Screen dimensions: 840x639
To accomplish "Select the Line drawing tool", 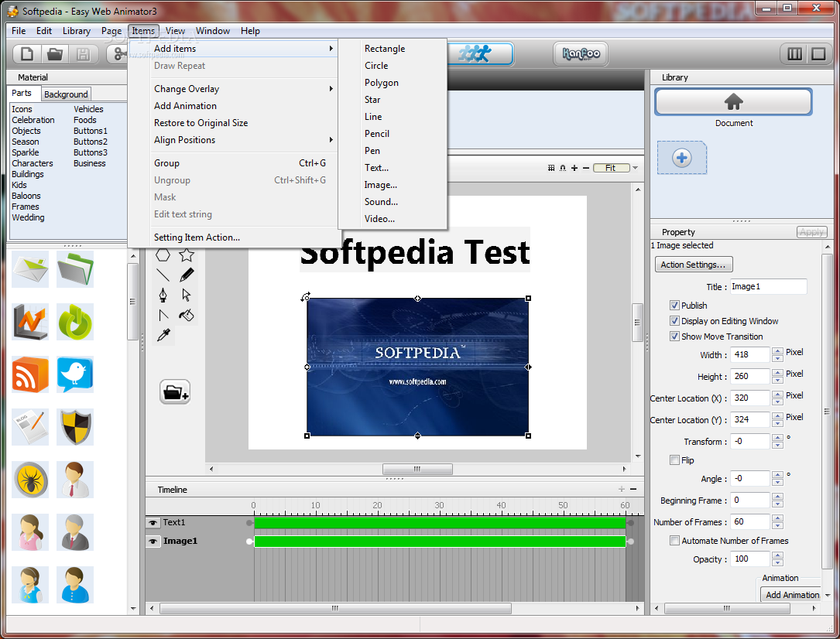I will pyautogui.click(x=163, y=275).
